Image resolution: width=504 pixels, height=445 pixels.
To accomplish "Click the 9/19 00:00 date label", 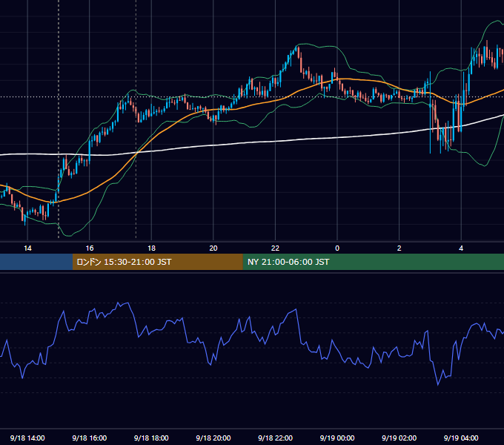I will [x=337, y=438].
